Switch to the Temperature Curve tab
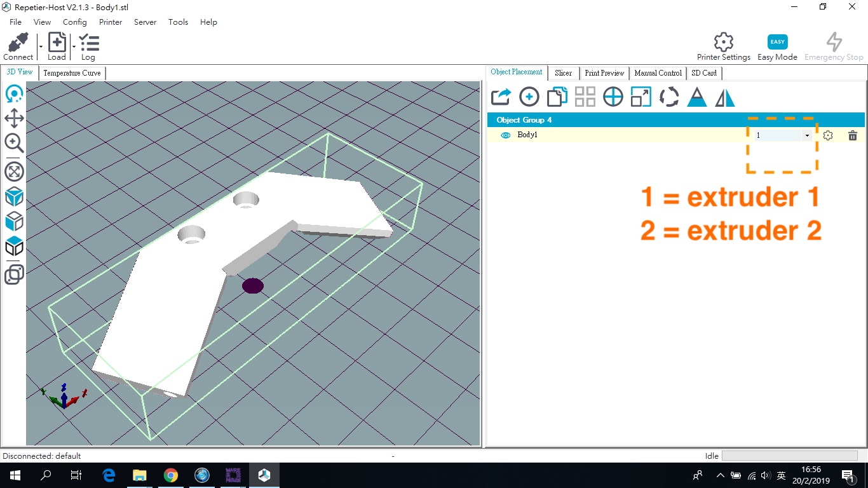 [72, 73]
